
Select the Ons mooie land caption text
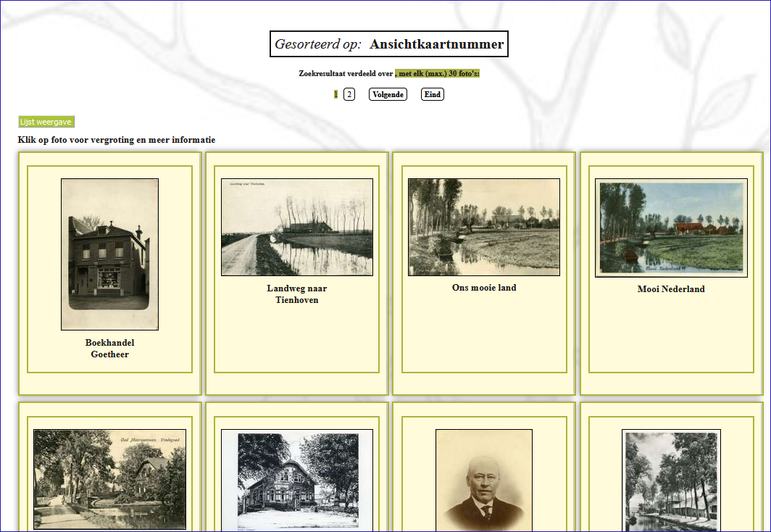(x=483, y=288)
